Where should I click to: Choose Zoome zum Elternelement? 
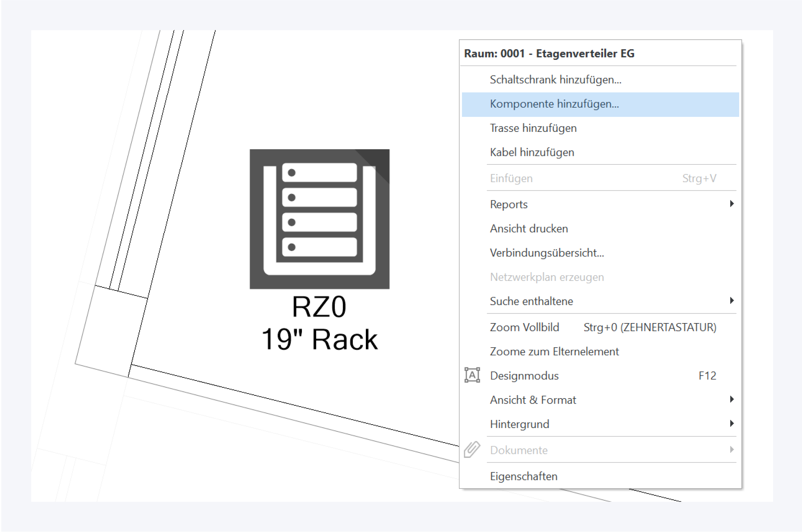554,351
